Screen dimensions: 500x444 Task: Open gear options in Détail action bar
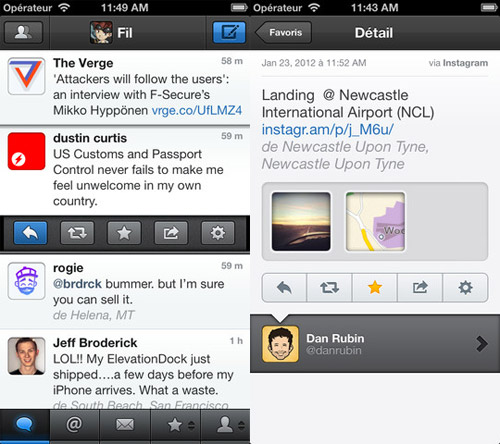click(465, 288)
